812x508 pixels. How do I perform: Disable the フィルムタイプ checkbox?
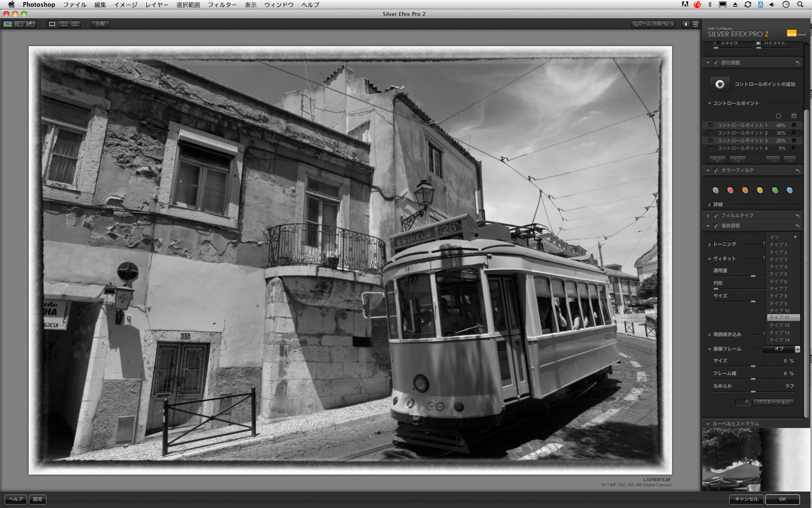716,215
